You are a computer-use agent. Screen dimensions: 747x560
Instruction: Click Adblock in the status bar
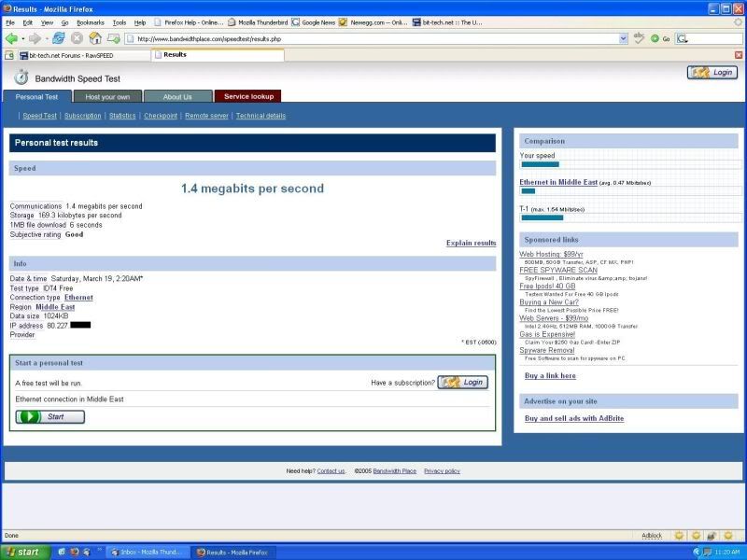(652, 536)
